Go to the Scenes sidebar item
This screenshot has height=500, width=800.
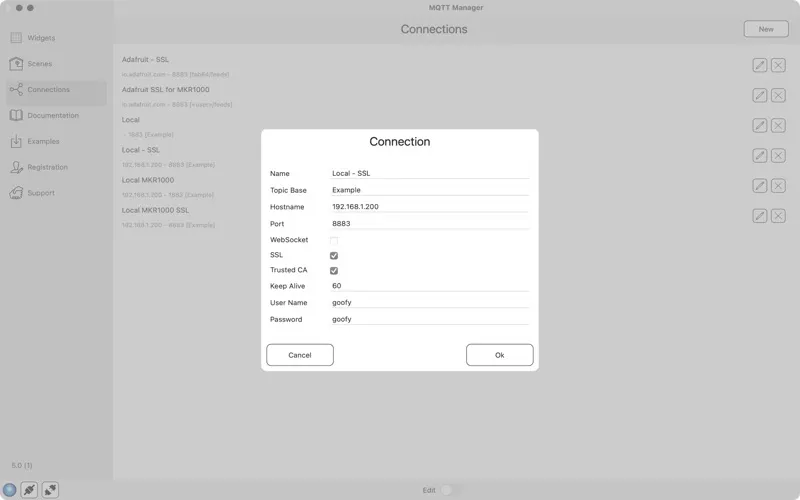[38, 64]
